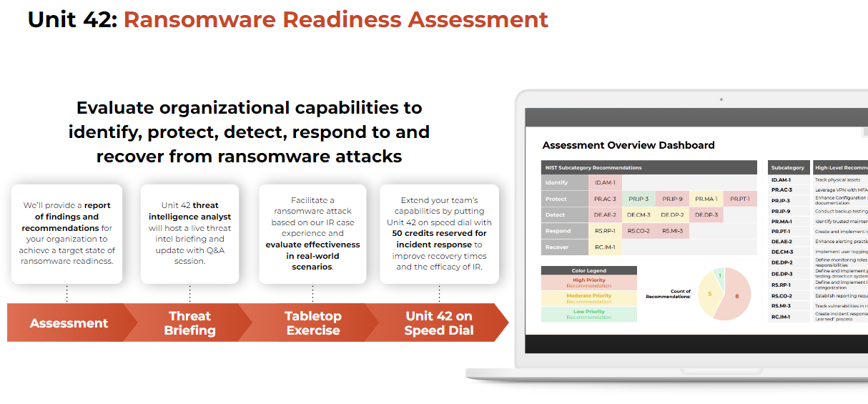
Task: Select the ID.AM-1 cell in Identify row
Action: pyautogui.click(x=605, y=183)
